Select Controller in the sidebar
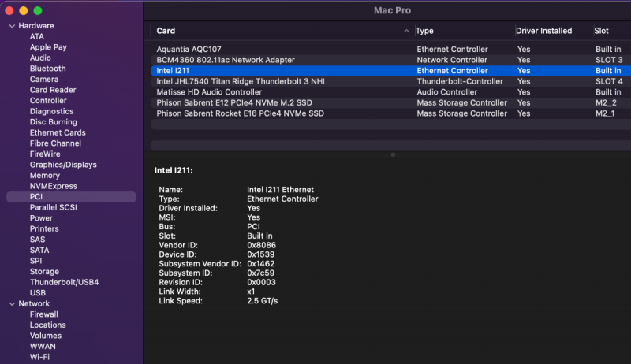631x364 pixels. click(x=48, y=100)
